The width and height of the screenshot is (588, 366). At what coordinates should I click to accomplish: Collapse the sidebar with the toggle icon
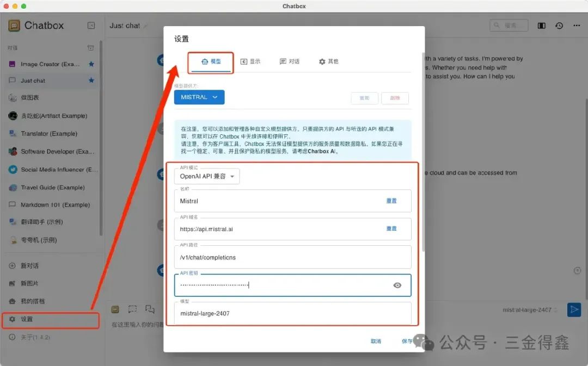[91, 26]
